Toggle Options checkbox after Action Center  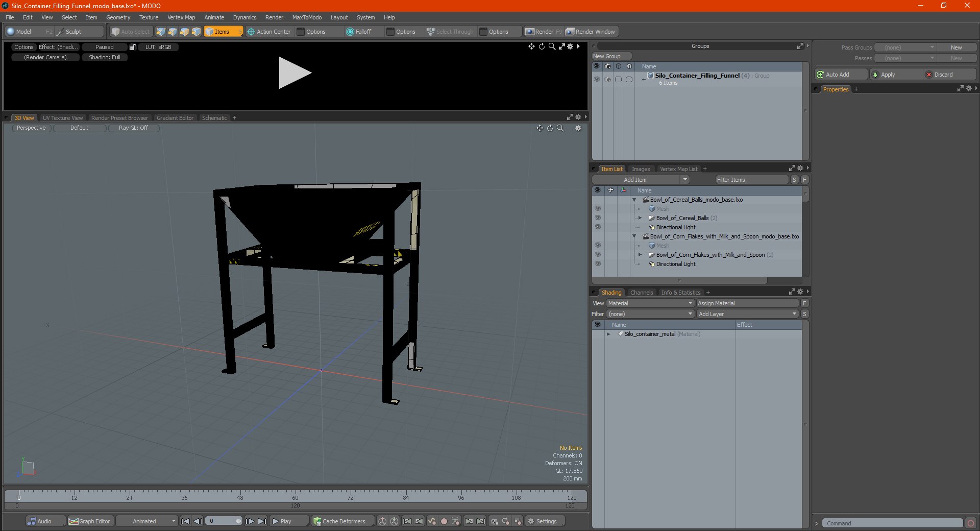(x=301, y=32)
